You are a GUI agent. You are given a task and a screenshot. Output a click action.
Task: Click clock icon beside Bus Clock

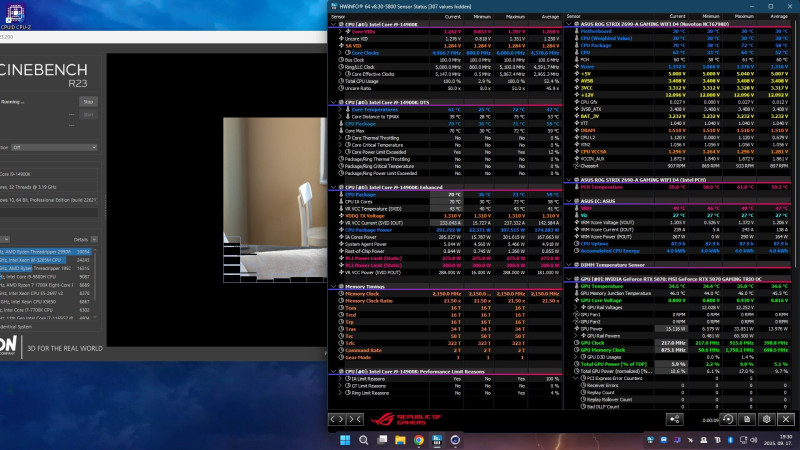341,60
